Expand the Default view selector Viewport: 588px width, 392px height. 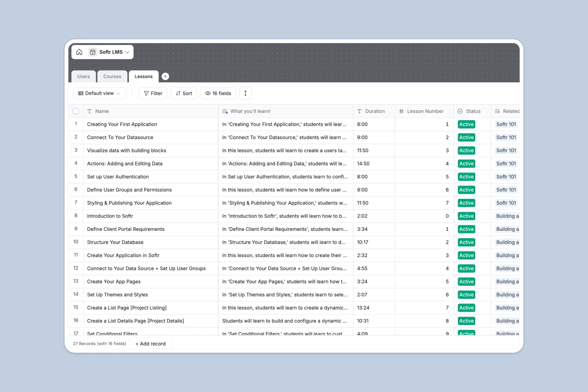tap(118, 93)
